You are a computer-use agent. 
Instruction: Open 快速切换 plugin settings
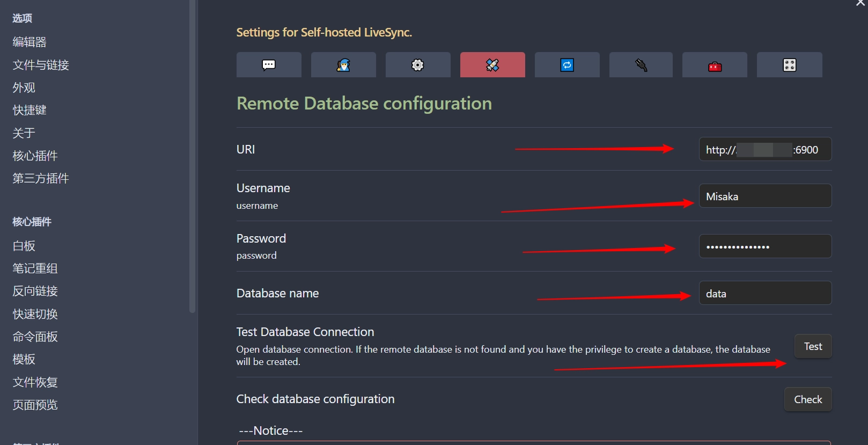tap(35, 314)
